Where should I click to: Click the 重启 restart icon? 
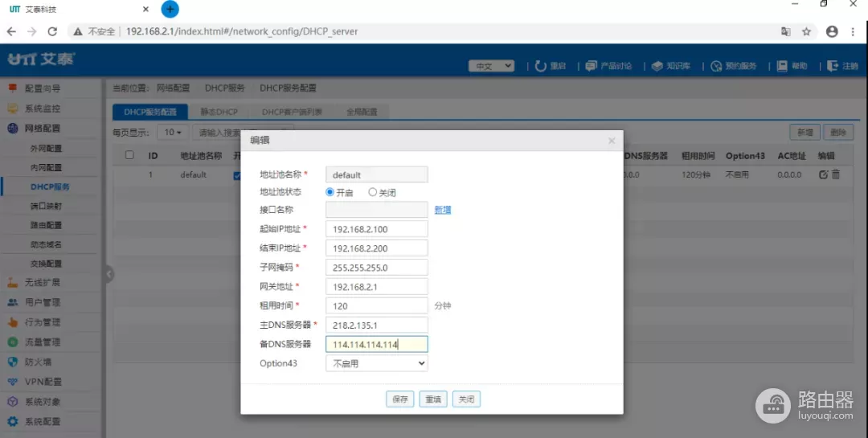coord(541,66)
